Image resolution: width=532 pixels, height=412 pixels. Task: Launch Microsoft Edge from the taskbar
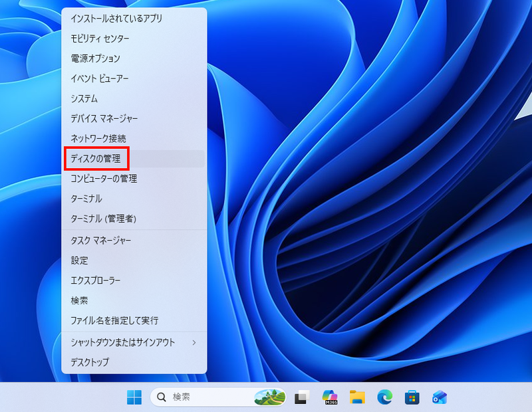(x=385, y=397)
